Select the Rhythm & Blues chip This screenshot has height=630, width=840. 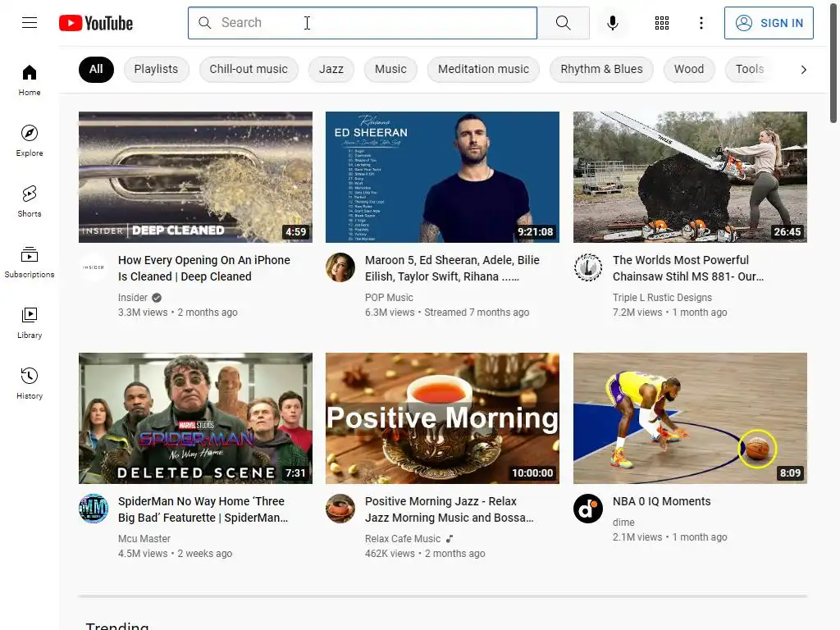pyautogui.click(x=601, y=69)
